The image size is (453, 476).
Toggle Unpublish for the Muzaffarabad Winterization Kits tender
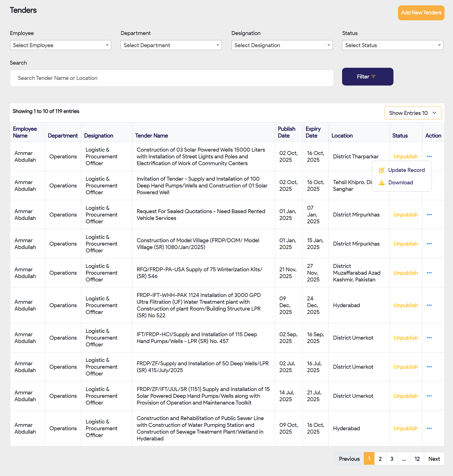pos(406,273)
